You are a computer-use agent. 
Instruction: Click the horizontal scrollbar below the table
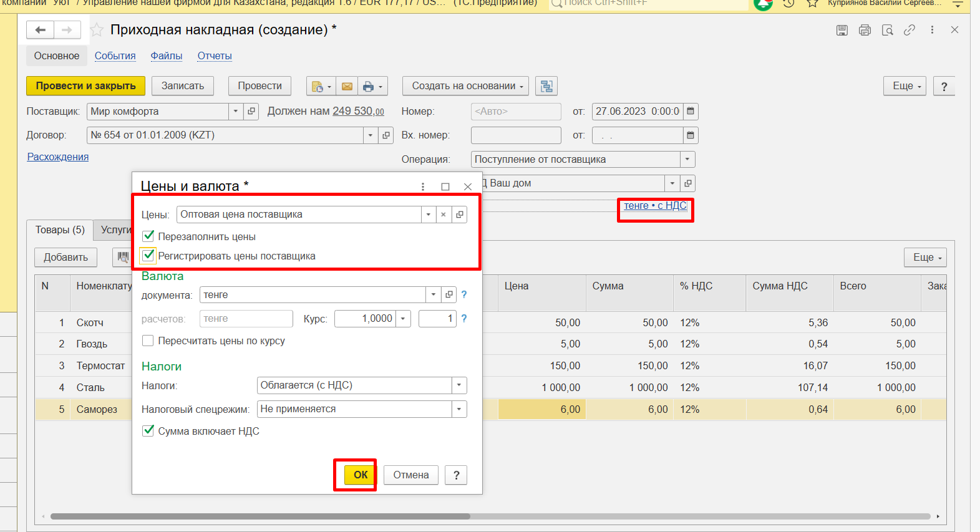click(260, 516)
